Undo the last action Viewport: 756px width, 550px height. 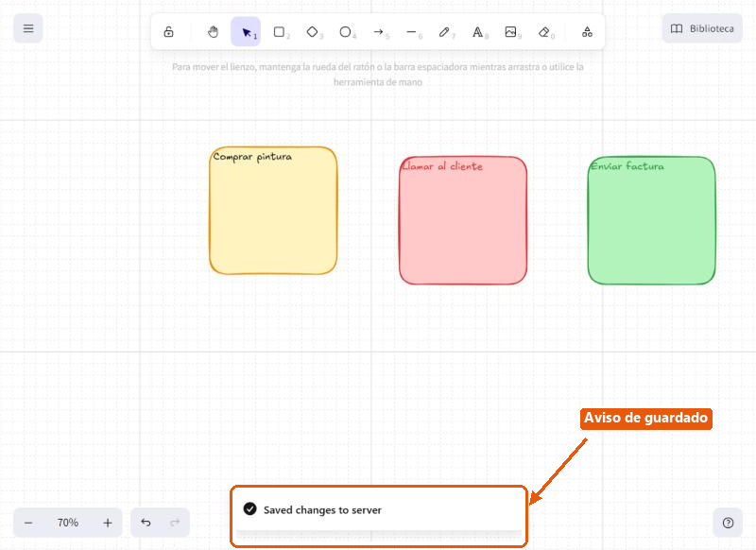tap(146, 523)
